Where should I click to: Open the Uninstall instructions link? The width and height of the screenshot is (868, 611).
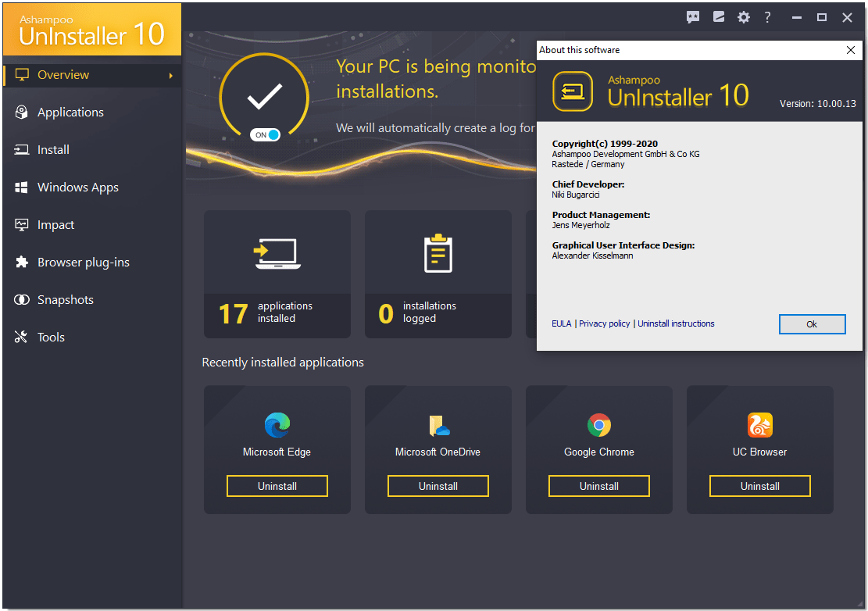coord(676,323)
